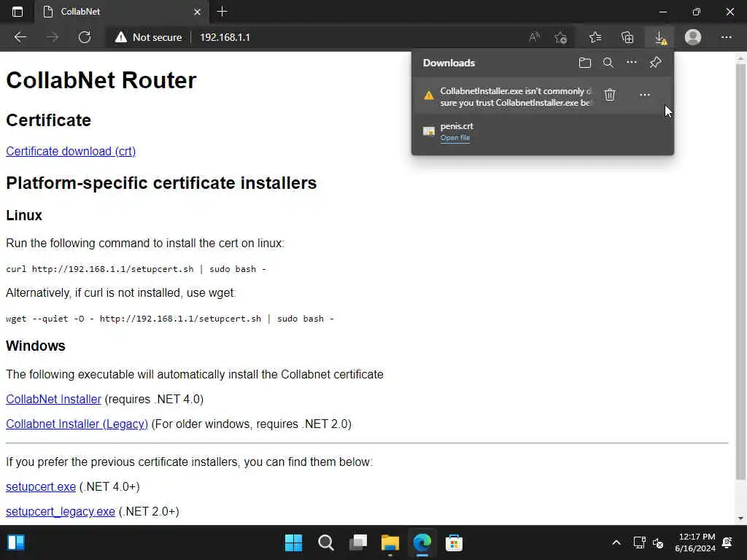The image size is (747, 560).
Task: Open the tab actions menu
Action: coord(18,12)
